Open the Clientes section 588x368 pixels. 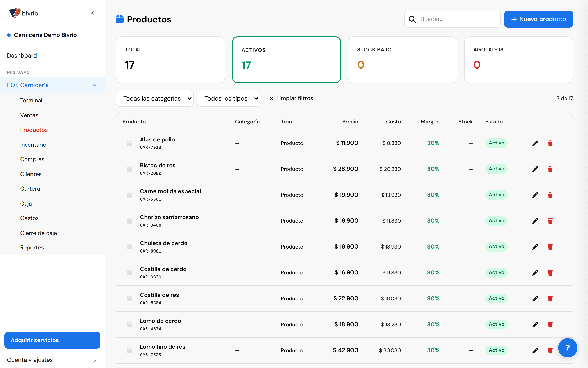(31, 174)
